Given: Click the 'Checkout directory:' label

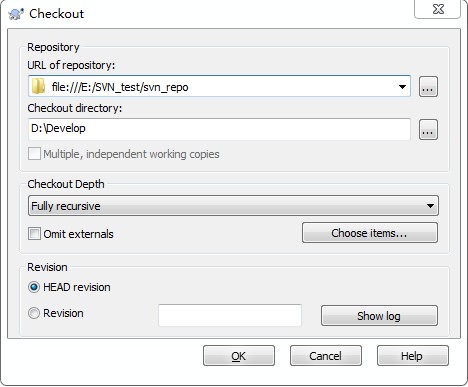Looking at the screenshot, I should [75, 108].
